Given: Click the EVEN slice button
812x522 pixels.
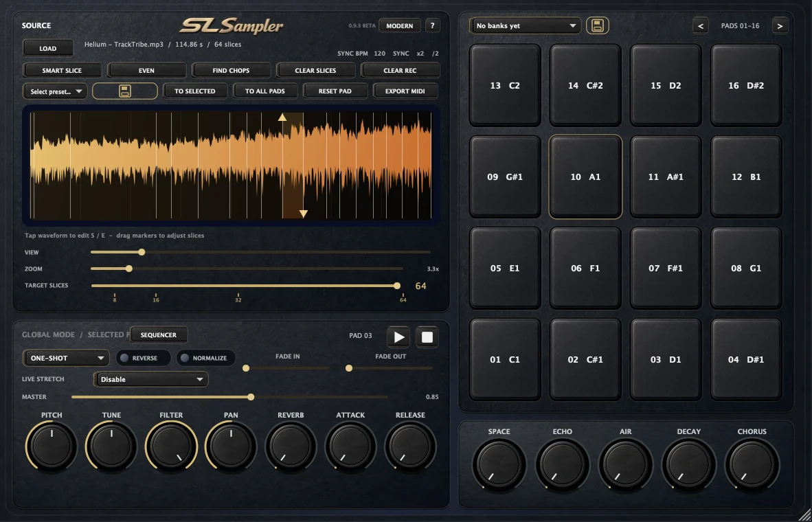Looking at the screenshot, I should click(x=146, y=71).
